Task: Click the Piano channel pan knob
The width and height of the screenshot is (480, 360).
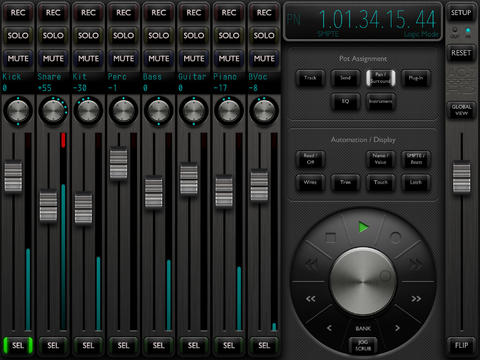Action: [x=229, y=110]
